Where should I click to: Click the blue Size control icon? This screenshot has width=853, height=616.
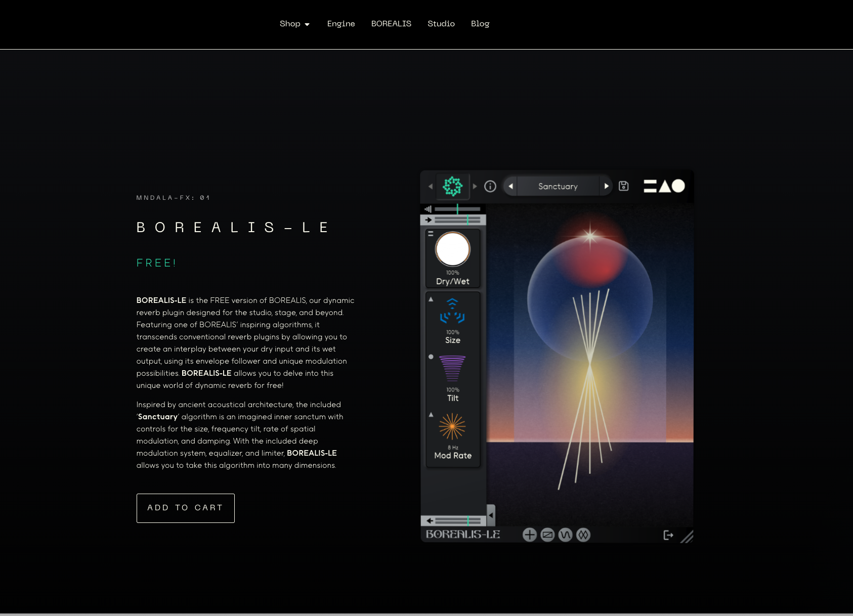[x=452, y=311]
